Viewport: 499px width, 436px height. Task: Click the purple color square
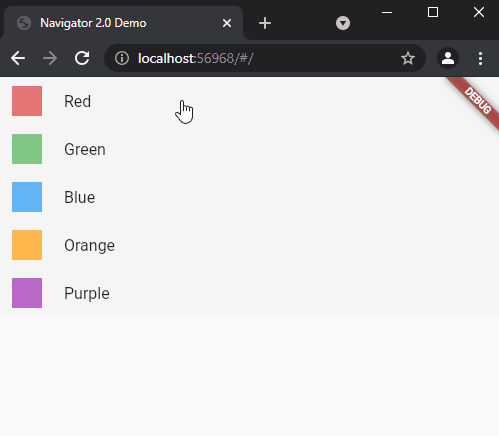click(27, 293)
